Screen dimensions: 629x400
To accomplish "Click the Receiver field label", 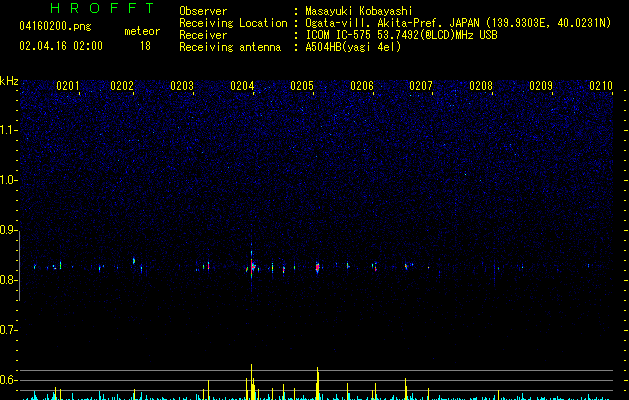I will tap(203, 35).
